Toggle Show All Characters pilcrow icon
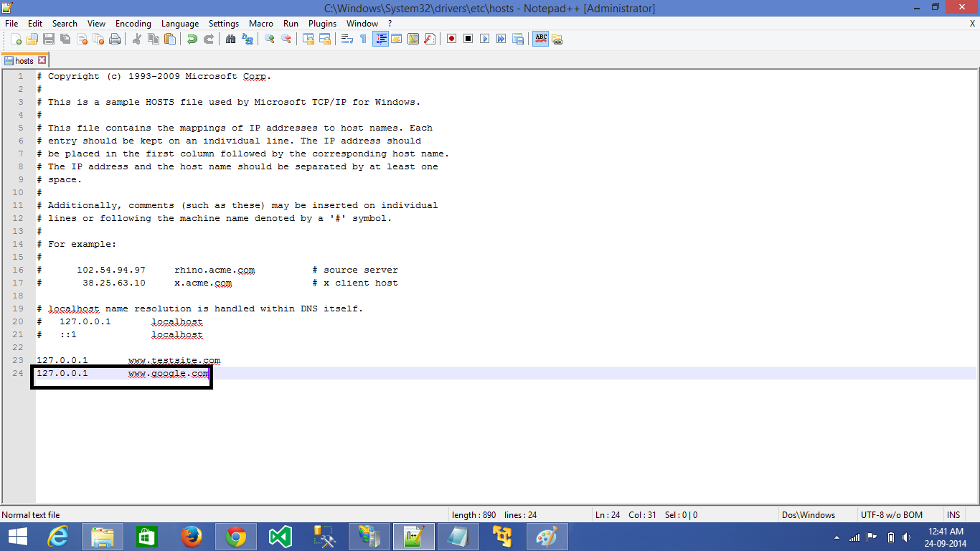 (x=363, y=39)
